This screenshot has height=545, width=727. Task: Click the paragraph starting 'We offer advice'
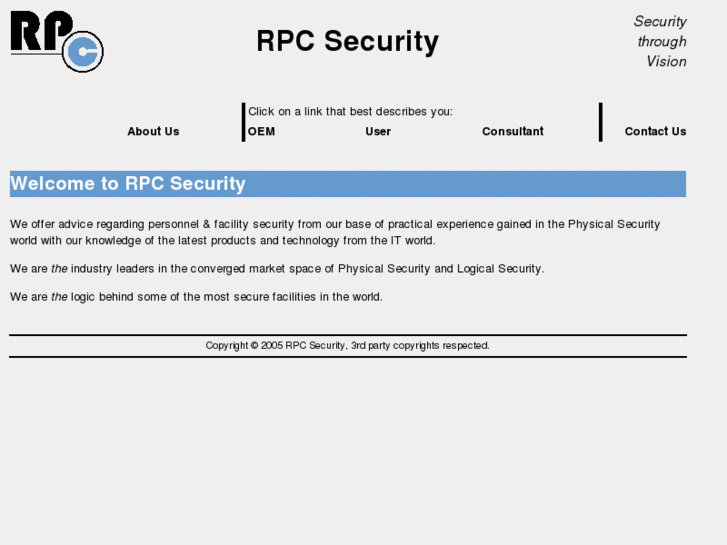pyautogui.click(x=335, y=232)
